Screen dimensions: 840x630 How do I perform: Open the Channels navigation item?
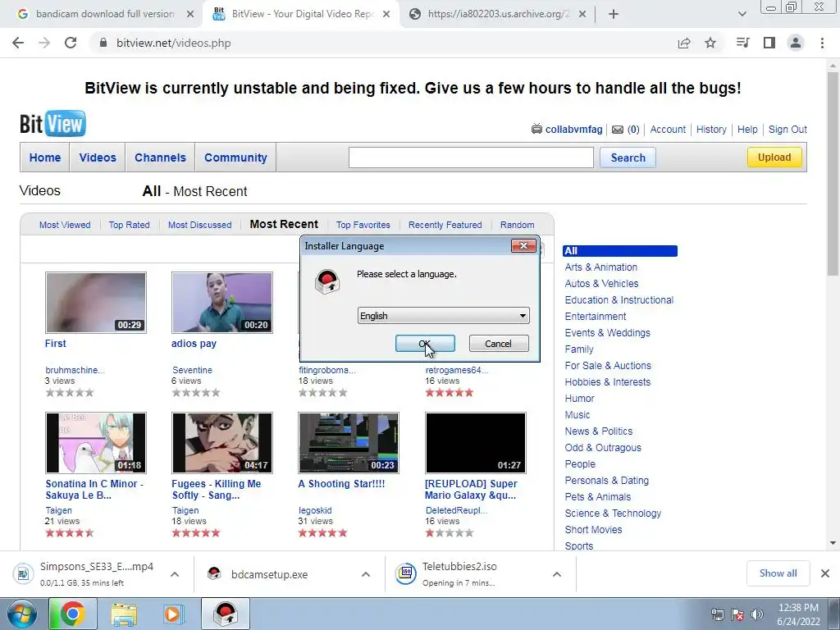click(x=160, y=157)
